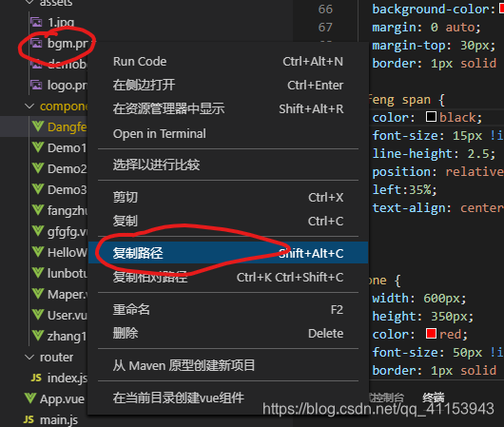Image resolution: width=504 pixels, height=427 pixels.
Task: Click the Vue icon beside the gfgfg file
Action: pyautogui.click(x=38, y=231)
